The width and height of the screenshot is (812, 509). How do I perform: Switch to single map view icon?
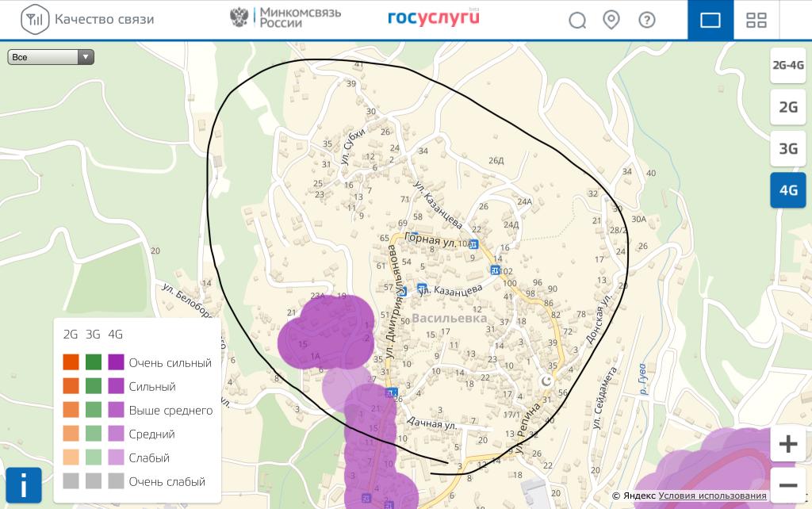710,20
